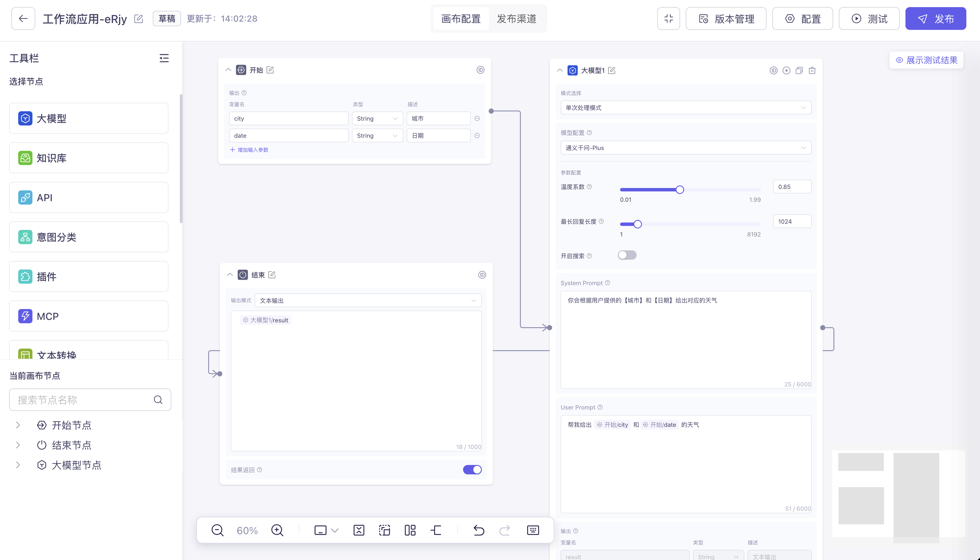Click the fullscreen exit icon in header
The height and width of the screenshot is (560, 980).
tap(668, 19)
